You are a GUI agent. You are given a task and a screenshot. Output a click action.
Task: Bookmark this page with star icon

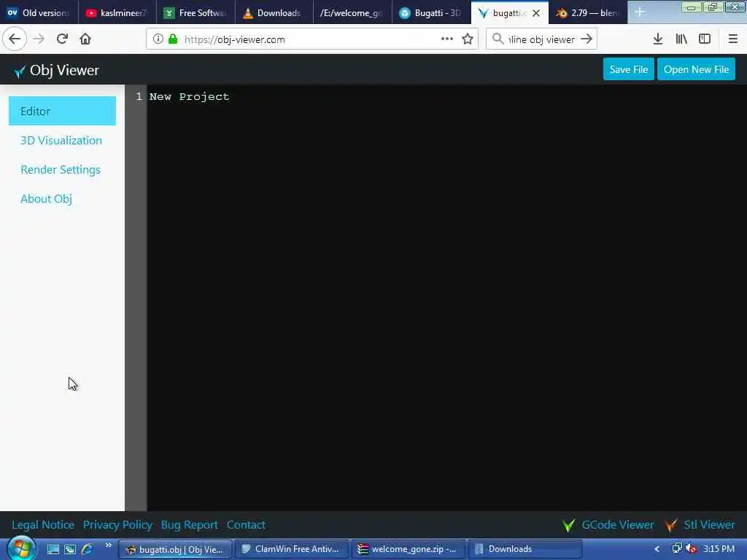[x=468, y=39]
